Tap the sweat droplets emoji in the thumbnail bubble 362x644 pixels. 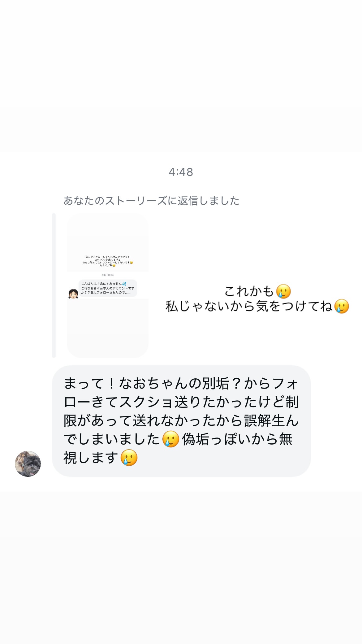point(124,284)
